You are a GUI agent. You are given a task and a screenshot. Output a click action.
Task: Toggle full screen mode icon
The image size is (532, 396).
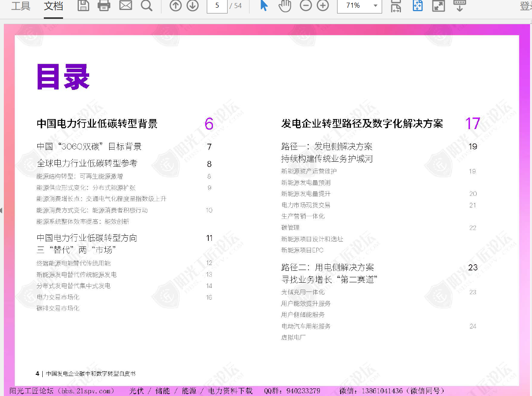tap(439, 5)
